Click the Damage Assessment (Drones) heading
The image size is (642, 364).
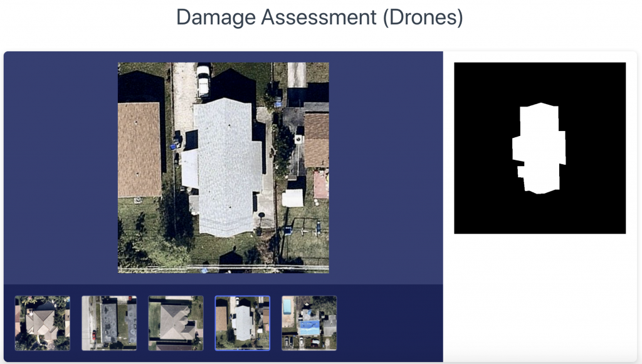(319, 17)
